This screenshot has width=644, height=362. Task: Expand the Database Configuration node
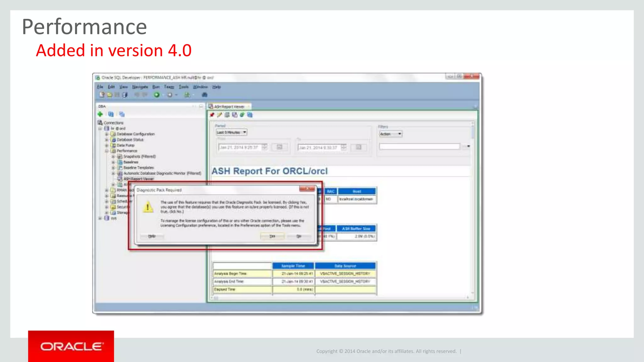pos(107,134)
